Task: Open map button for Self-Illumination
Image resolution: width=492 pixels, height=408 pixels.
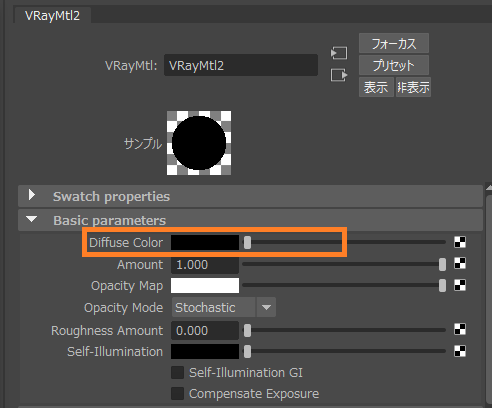Action: [460, 351]
